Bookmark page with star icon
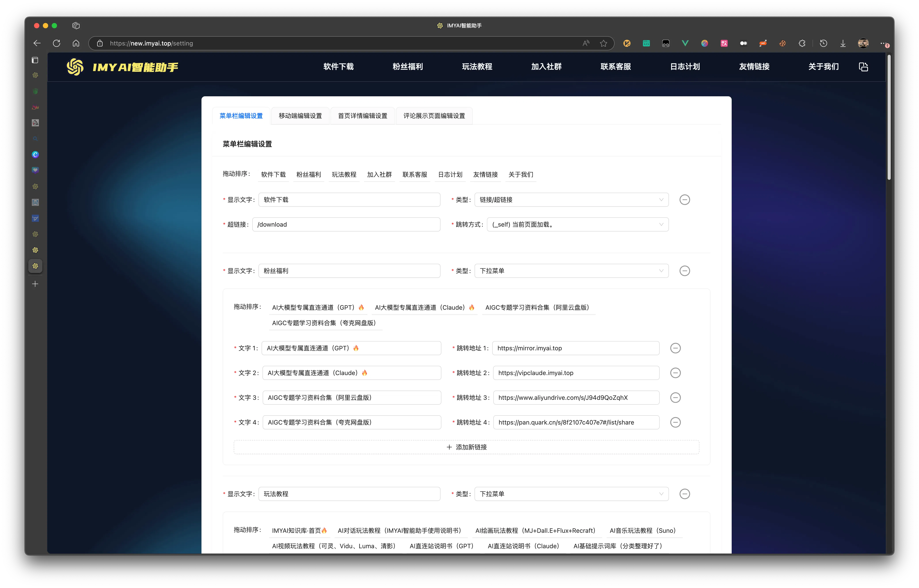This screenshot has width=919, height=588. [603, 43]
